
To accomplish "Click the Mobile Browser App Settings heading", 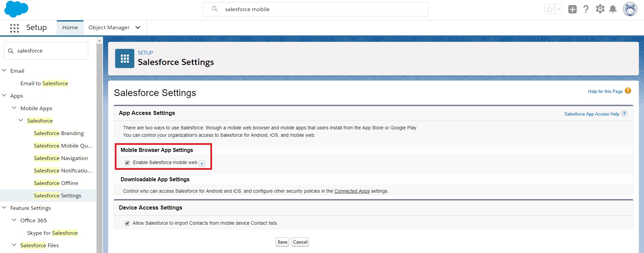I will pos(157,150).
